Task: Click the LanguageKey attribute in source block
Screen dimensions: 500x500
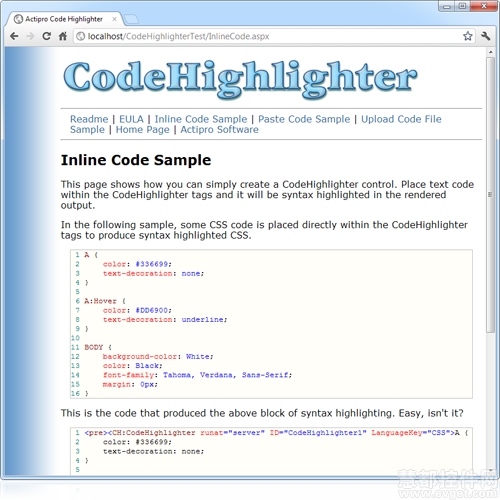Action: point(397,433)
